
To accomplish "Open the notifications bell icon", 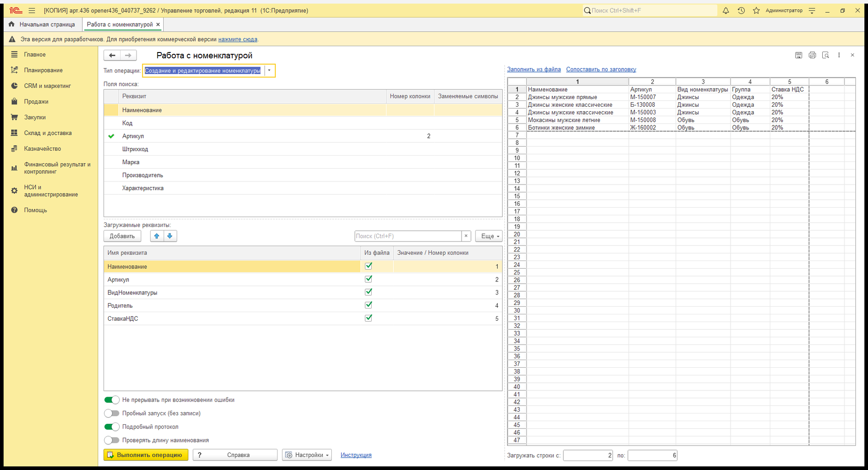I will click(x=726, y=10).
